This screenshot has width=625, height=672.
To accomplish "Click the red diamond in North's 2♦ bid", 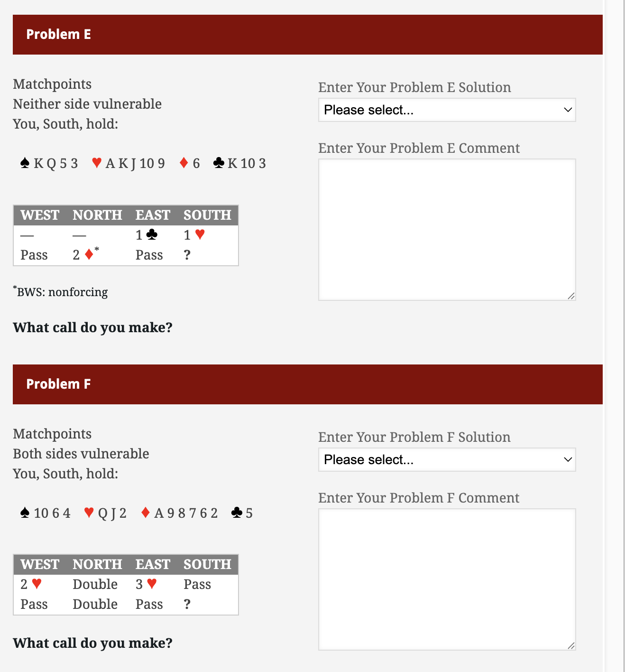I will (x=89, y=255).
